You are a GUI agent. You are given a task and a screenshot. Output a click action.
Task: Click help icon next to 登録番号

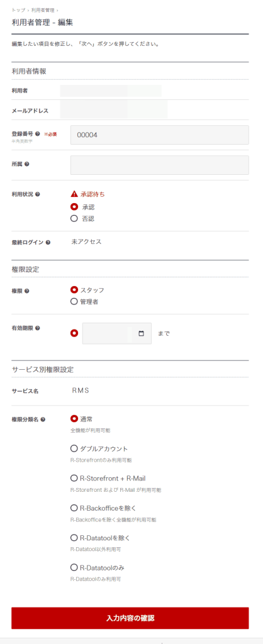[37, 134]
